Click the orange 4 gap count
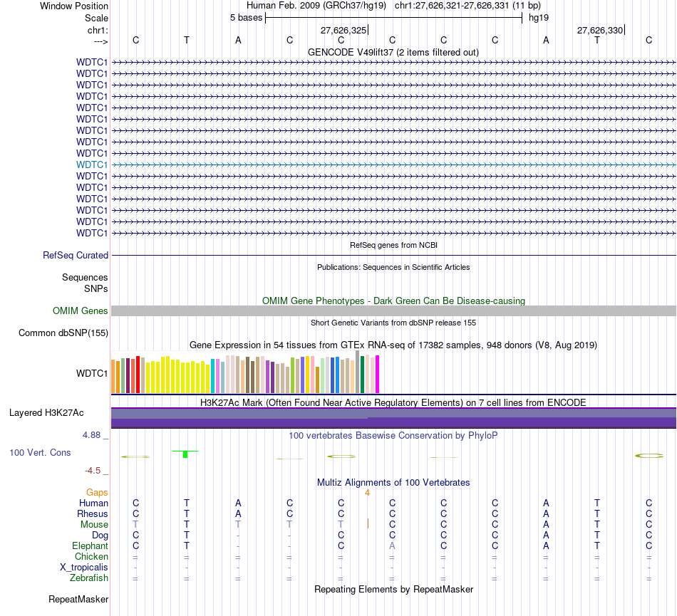 [x=367, y=493]
